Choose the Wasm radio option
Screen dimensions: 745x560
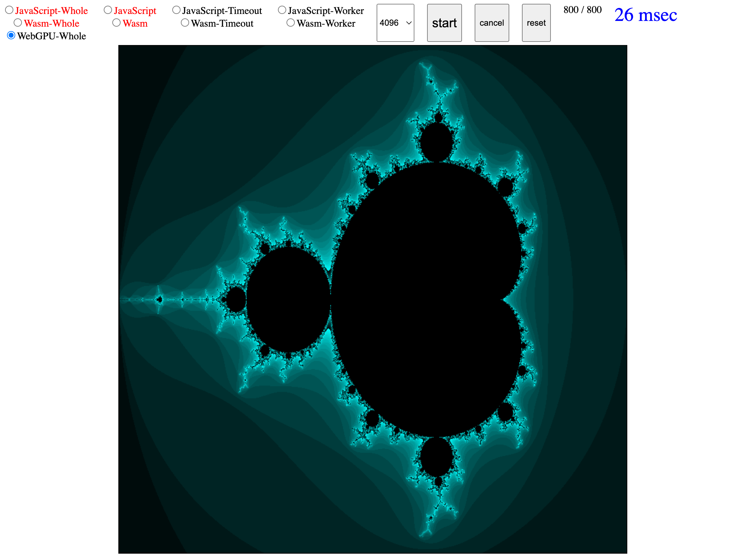(x=116, y=23)
